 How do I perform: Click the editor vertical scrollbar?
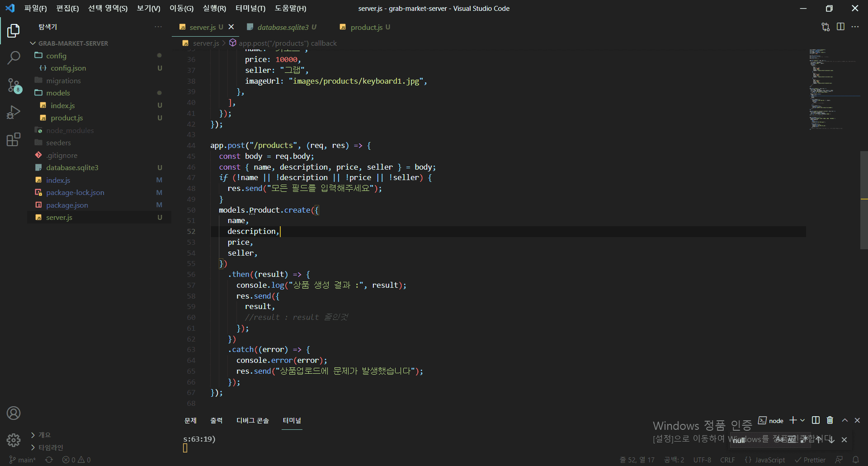pos(864,200)
